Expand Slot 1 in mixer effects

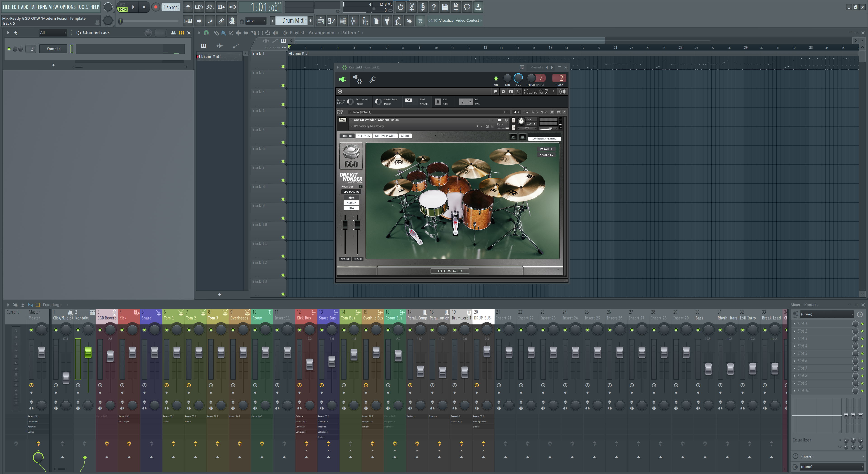pos(795,323)
